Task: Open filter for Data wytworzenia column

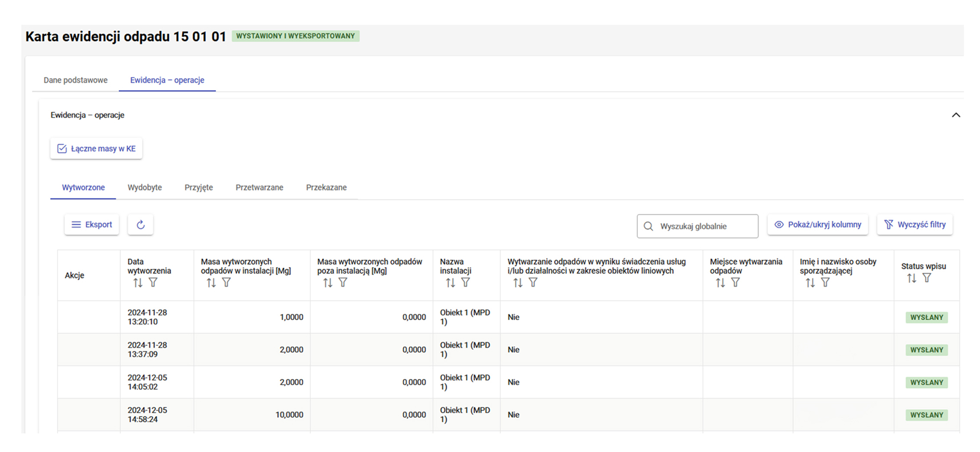Action: (153, 282)
